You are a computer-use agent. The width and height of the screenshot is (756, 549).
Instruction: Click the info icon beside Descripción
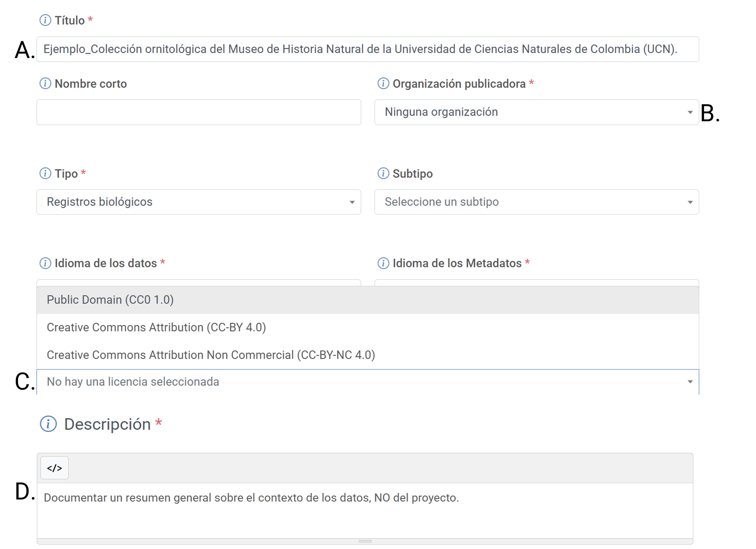[49, 424]
